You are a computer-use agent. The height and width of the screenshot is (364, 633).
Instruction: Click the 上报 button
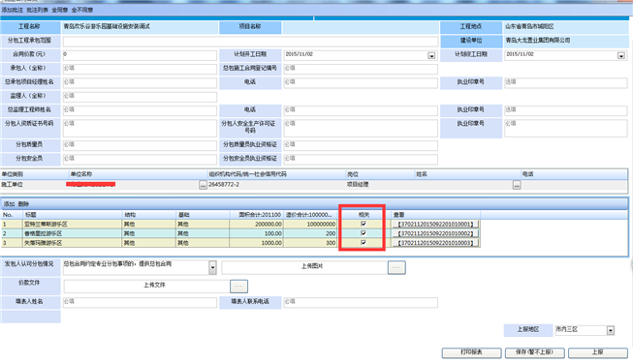(x=598, y=352)
